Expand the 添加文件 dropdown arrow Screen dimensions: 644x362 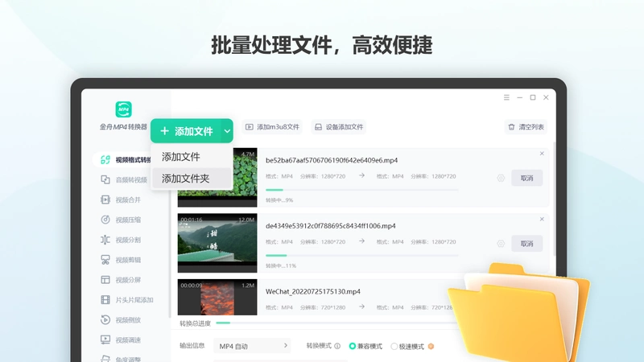click(227, 131)
